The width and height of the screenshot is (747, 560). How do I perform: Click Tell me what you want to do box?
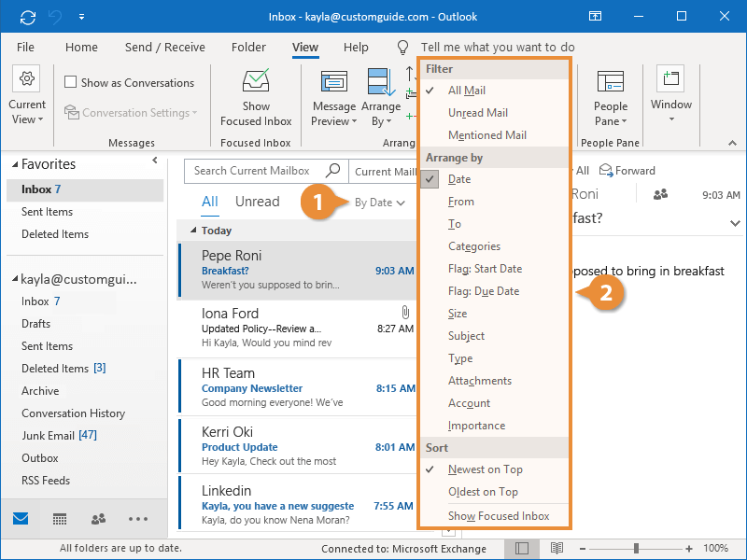pos(498,48)
